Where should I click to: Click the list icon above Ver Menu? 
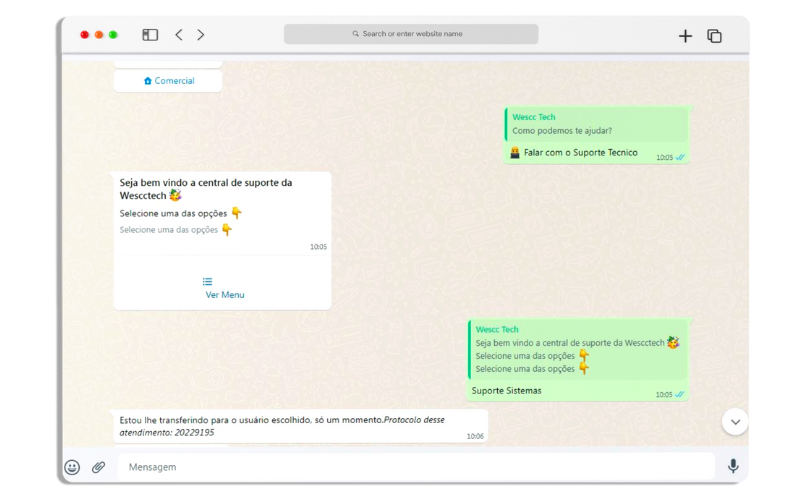(x=207, y=282)
